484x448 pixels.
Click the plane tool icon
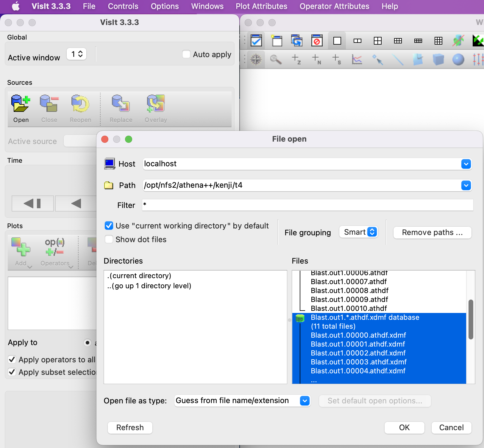[418, 59]
